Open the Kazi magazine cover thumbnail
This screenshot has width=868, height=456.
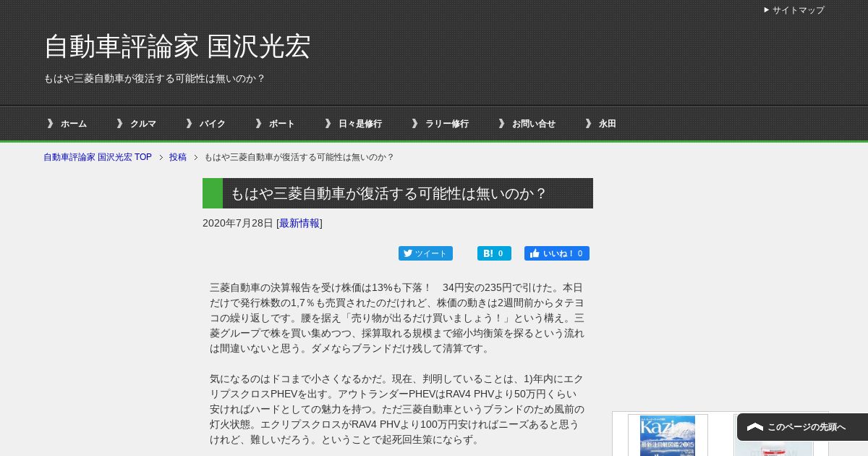click(668, 436)
